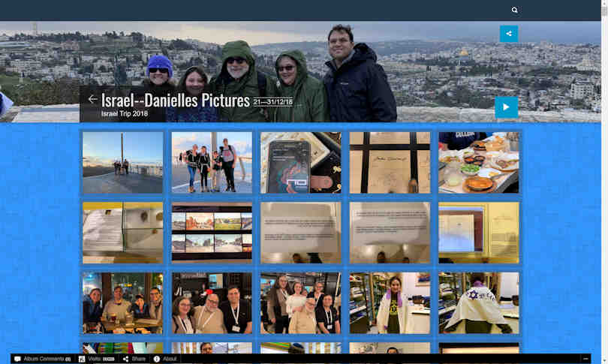This screenshot has height=364, width=608.
Task: Open the food dishes on table thumbnail
Action: pos(478,163)
